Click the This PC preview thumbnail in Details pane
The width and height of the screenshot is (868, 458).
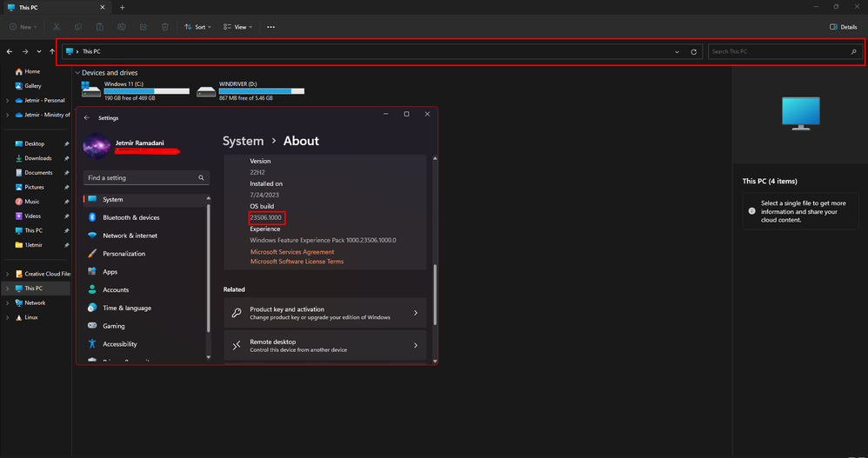point(800,113)
